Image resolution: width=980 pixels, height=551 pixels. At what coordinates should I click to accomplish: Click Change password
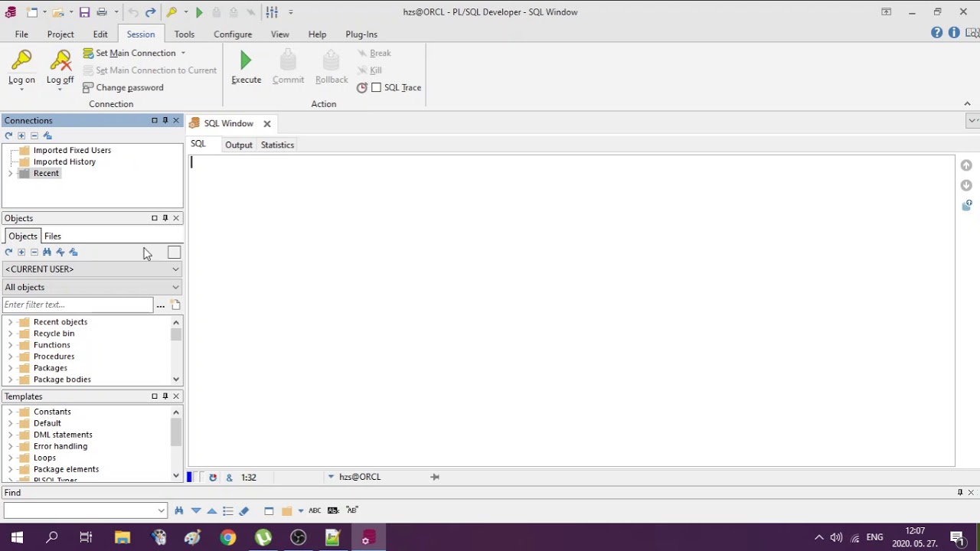(122, 87)
